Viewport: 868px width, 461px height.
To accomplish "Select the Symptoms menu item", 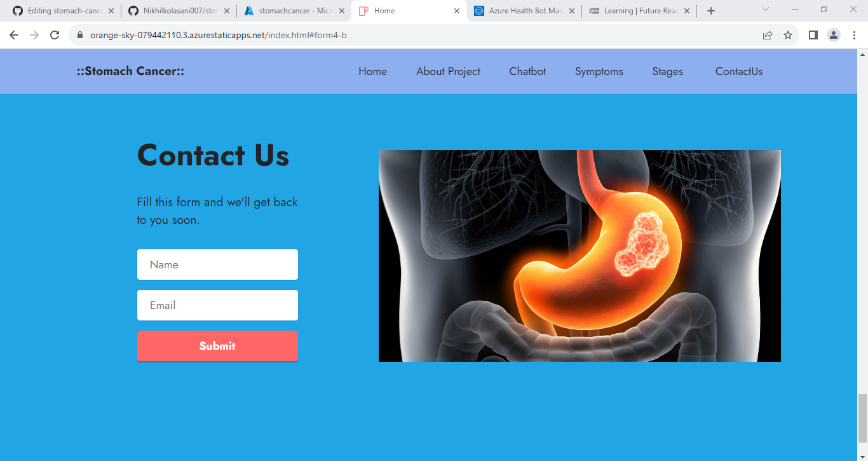I will coord(599,71).
